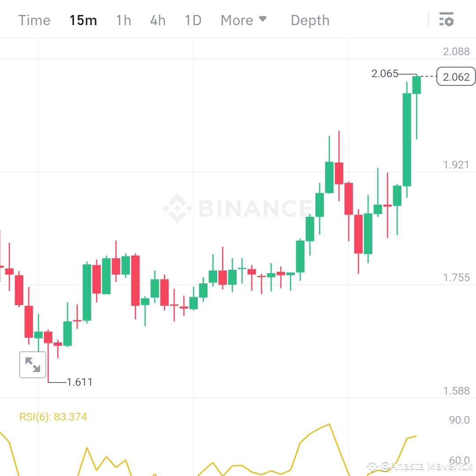Screen dimensions: 476x476
Task: Select the 1D timeframe
Action: pos(193,20)
